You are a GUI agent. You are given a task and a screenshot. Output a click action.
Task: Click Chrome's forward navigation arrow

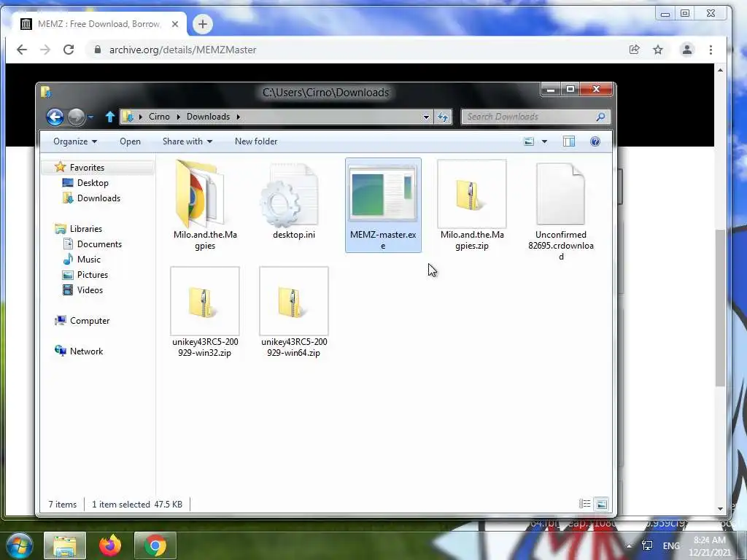(45, 50)
